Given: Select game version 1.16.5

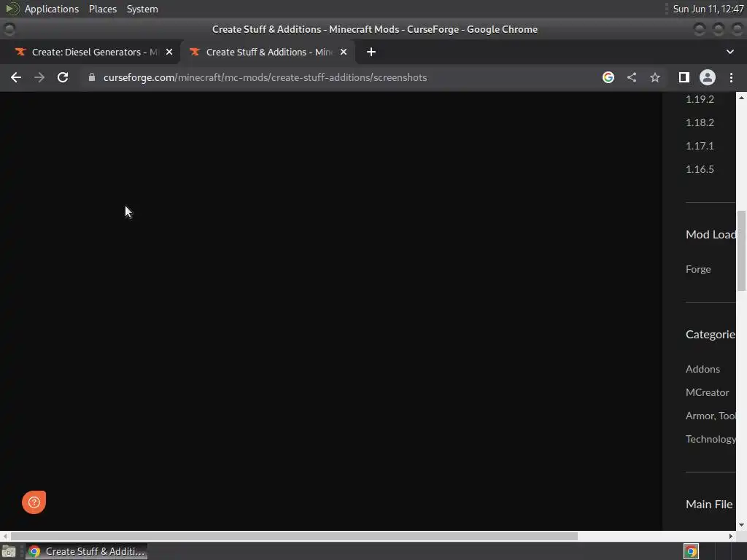Looking at the screenshot, I should 700,169.
